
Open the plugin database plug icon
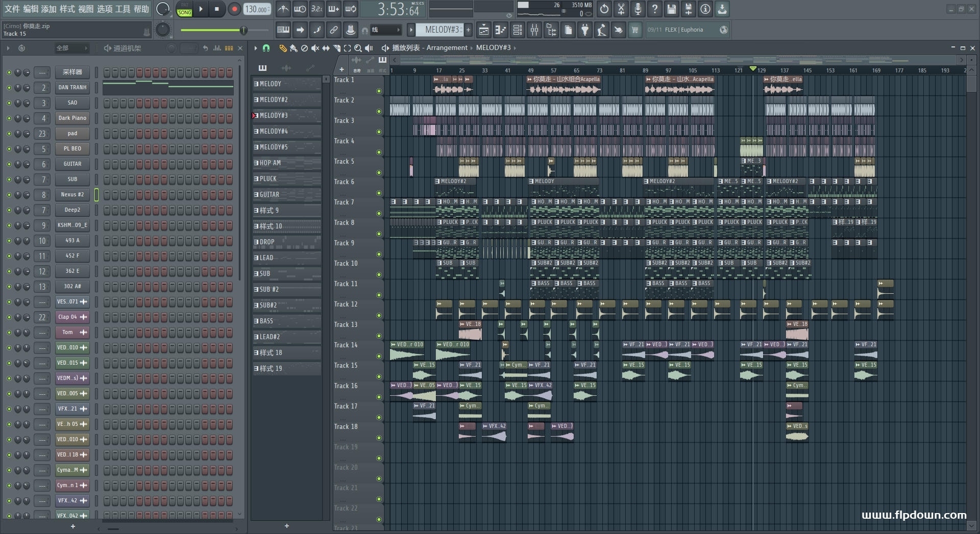(x=585, y=30)
